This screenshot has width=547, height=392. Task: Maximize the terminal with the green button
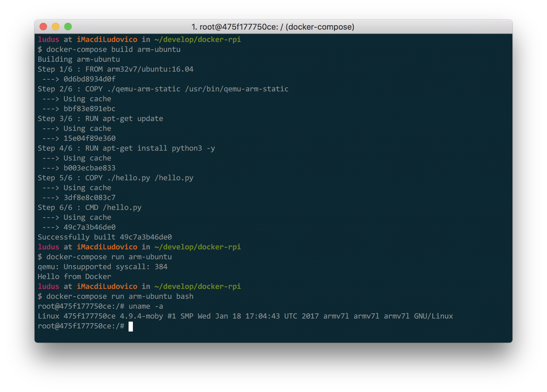coord(68,27)
